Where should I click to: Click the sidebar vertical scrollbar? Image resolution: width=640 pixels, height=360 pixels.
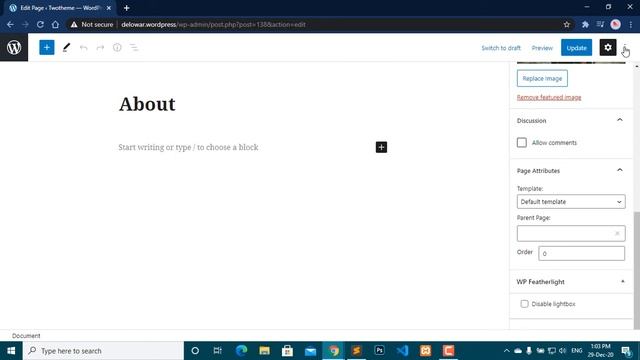[637, 269]
